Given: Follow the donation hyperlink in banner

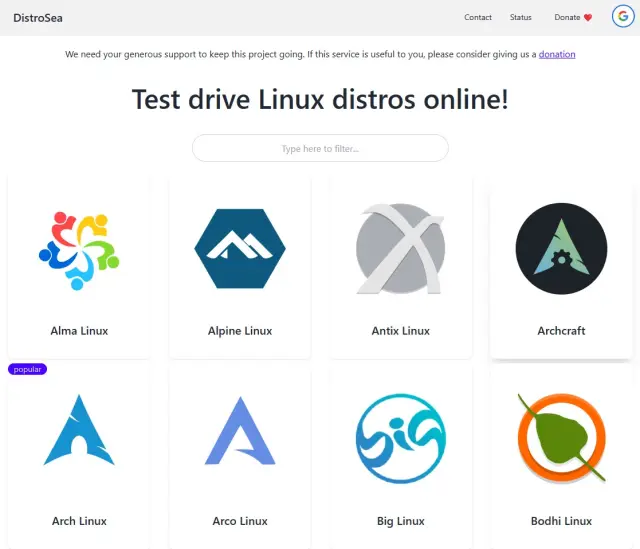Looking at the screenshot, I should tap(557, 54).
